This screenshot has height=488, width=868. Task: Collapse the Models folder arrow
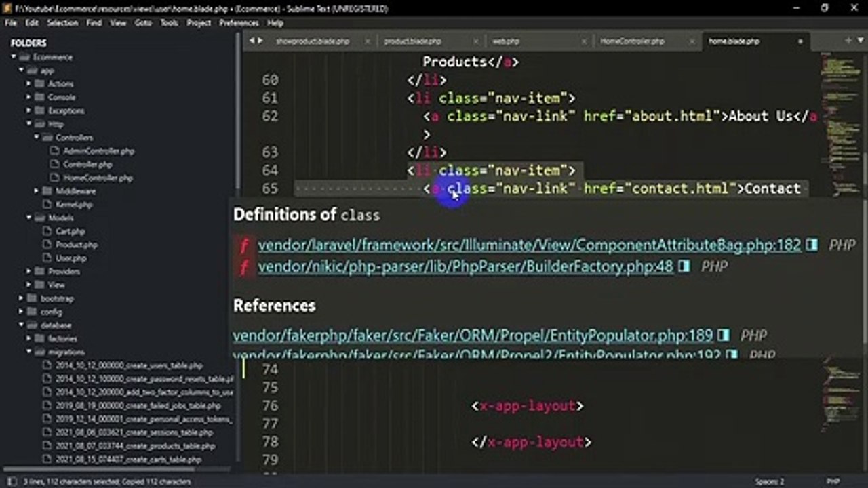point(29,218)
